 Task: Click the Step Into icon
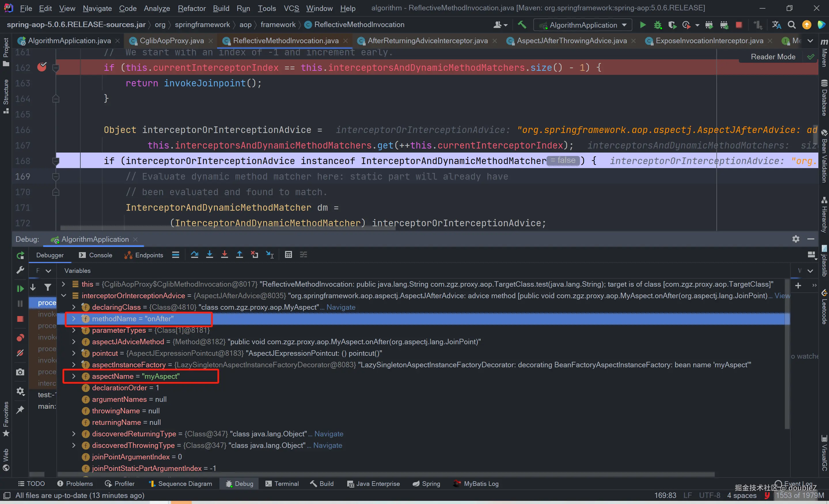point(210,255)
